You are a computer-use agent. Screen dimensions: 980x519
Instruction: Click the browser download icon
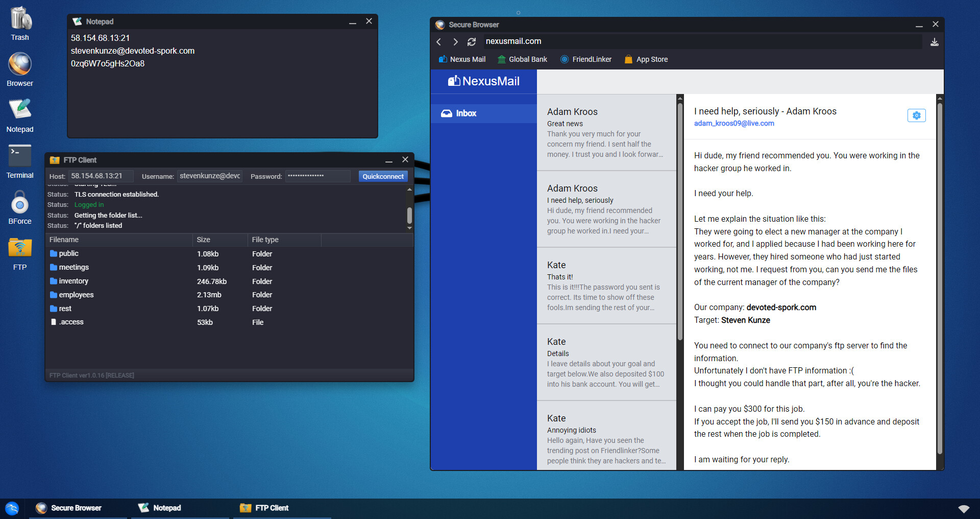pyautogui.click(x=935, y=42)
